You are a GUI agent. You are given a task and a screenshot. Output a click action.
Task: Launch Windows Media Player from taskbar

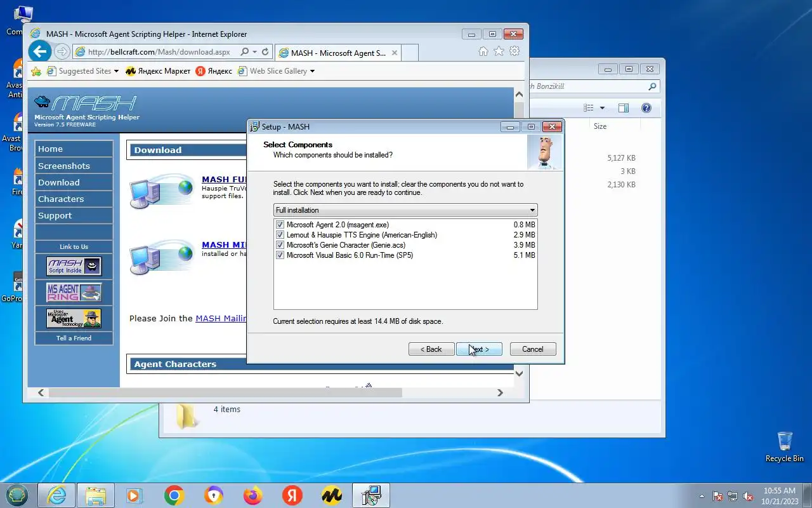[x=134, y=496]
